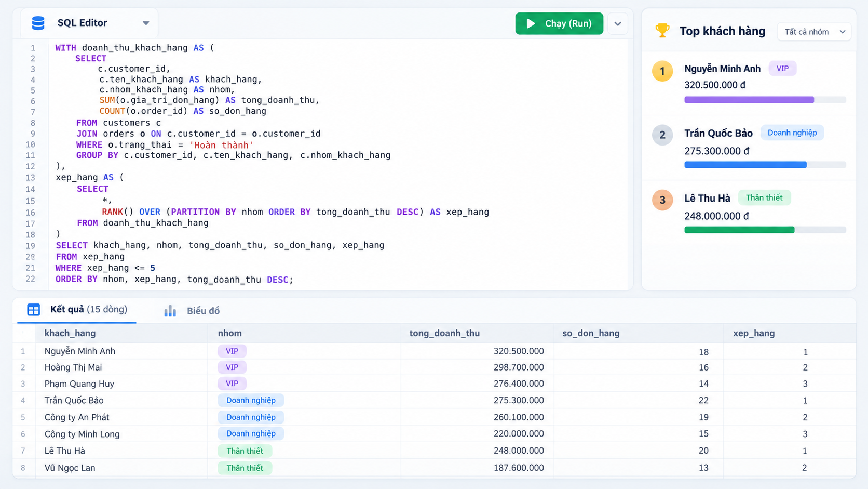Viewport: 868px width, 489px height.
Task: Expand run options chevron next to Run
Action: click(x=618, y=24)
